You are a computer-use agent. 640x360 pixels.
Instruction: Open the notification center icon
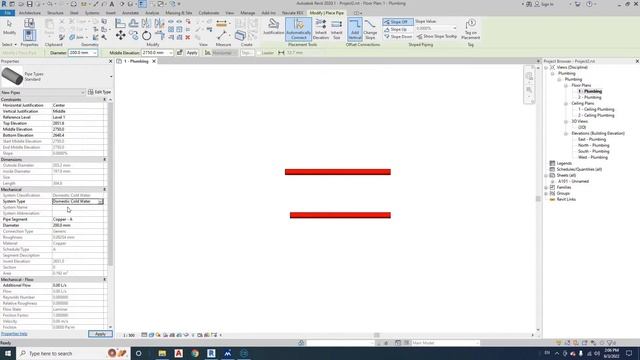629,353
